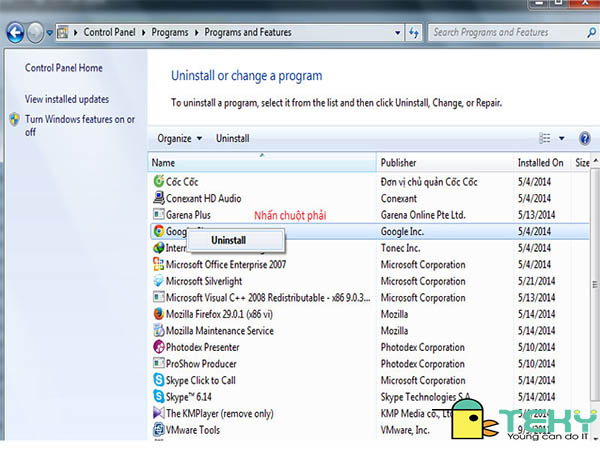The width and height of the screenshot is (600, 450).
Task: Click the Visual C++ 2008 Redistributable icon
Action: [158, 297]
